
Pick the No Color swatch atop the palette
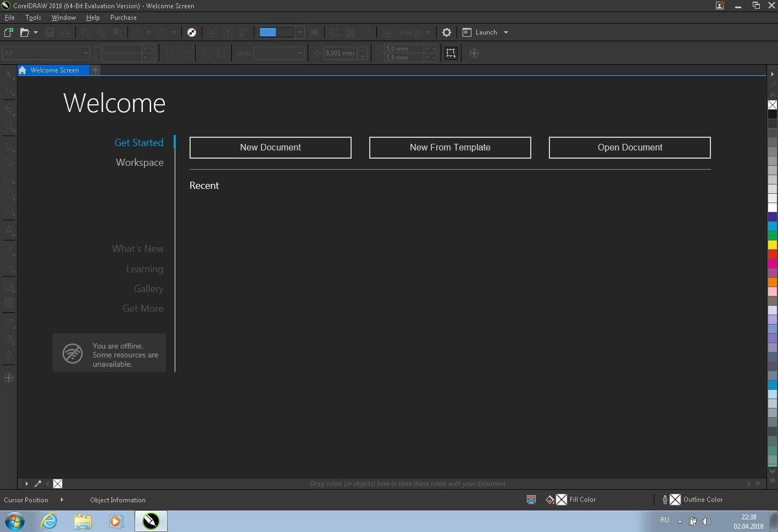pos(773,105)
